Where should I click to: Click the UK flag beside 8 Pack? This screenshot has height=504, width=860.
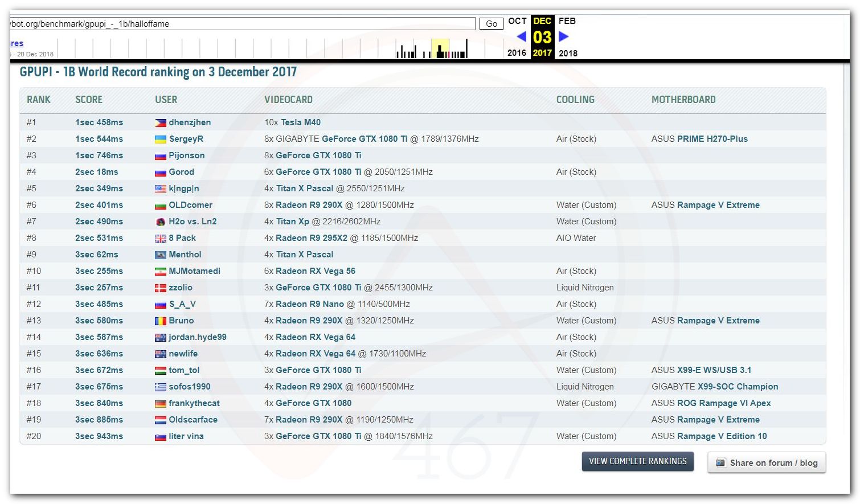pyautogui.click(x=161, y=239)
